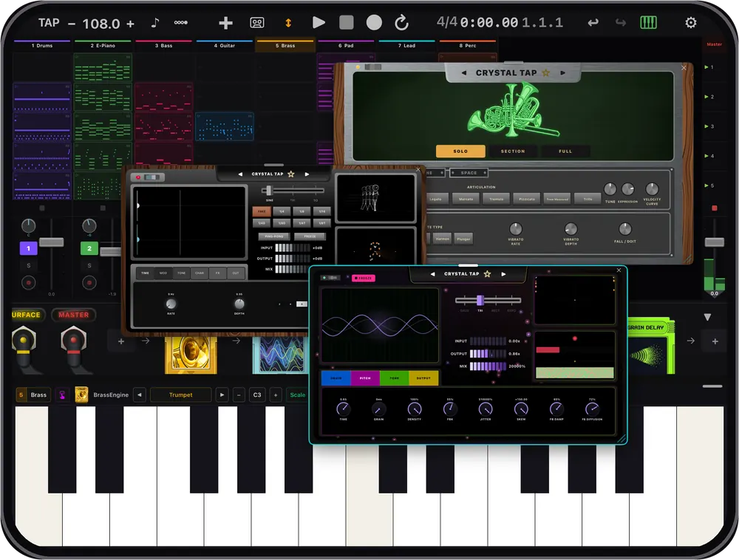Screen dimensions: 739x560
Task: Arm record on track 1
Action: (28, 283)
